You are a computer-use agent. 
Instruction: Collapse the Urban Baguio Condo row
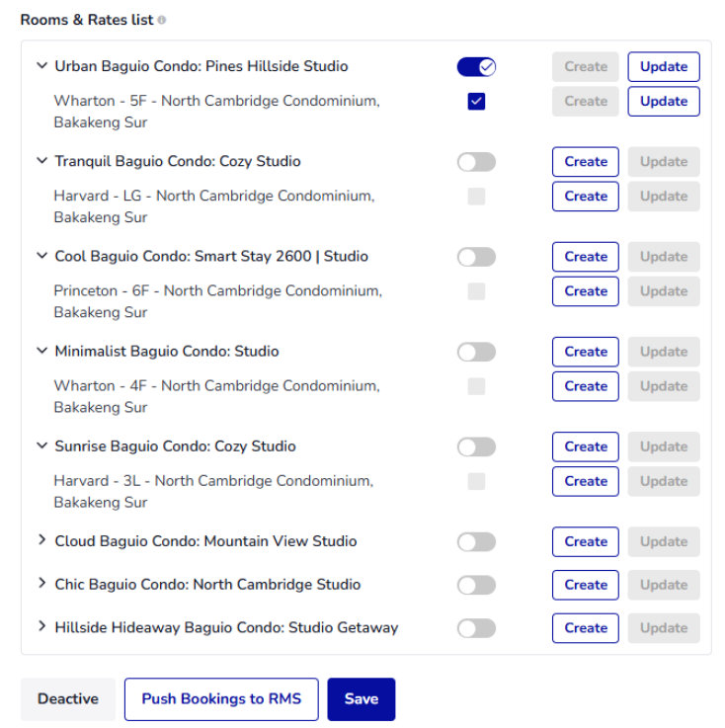click(41, 66)
